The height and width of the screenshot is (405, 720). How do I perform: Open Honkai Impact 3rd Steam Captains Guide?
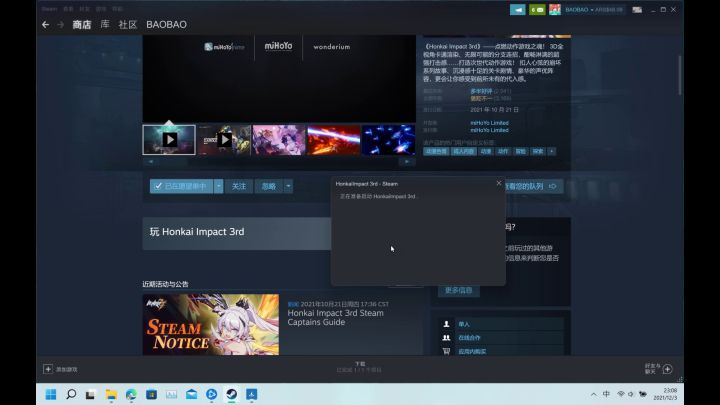[335, 317]
